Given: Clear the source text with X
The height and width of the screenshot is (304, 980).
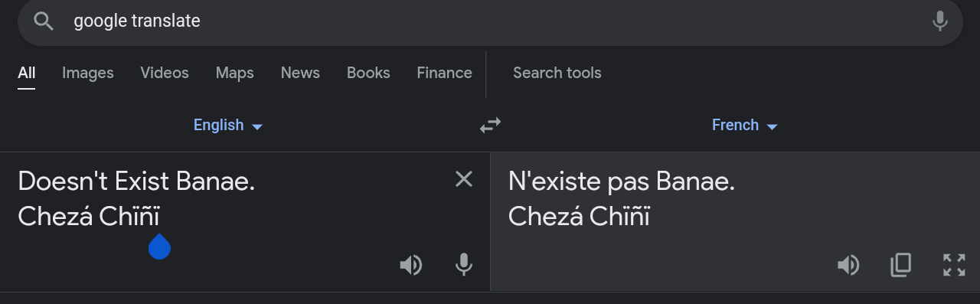Looking at the screenshot, I should tap(464, 179).
